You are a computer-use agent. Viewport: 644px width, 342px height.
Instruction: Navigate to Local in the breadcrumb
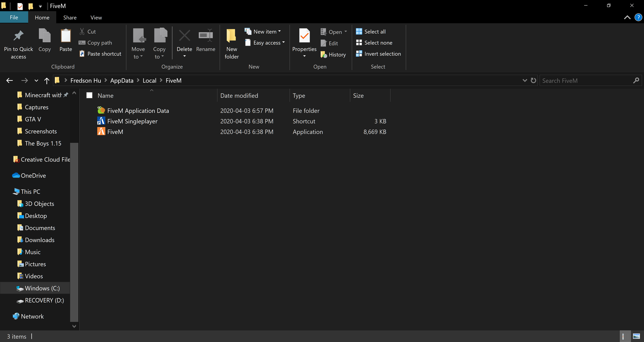tap(149, 80)
